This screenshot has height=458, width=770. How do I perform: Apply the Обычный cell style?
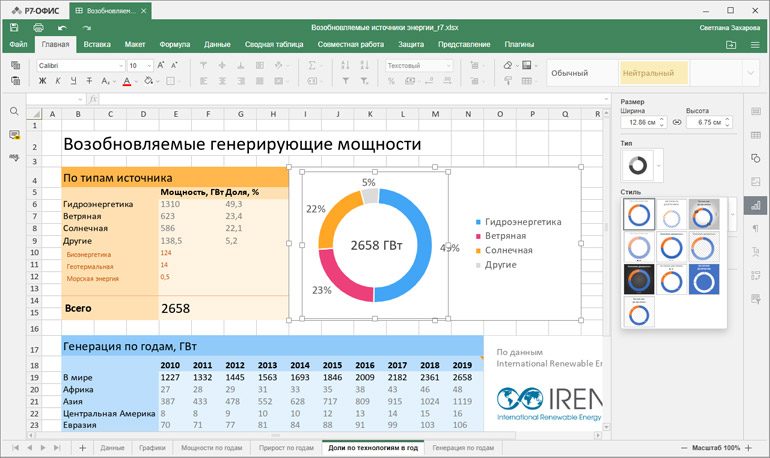click(570, 73)
